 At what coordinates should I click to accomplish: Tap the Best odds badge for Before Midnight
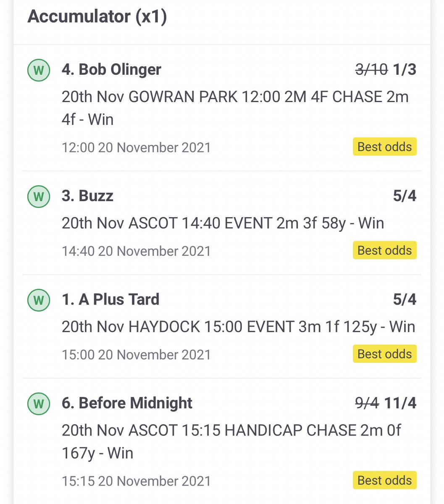384,480
